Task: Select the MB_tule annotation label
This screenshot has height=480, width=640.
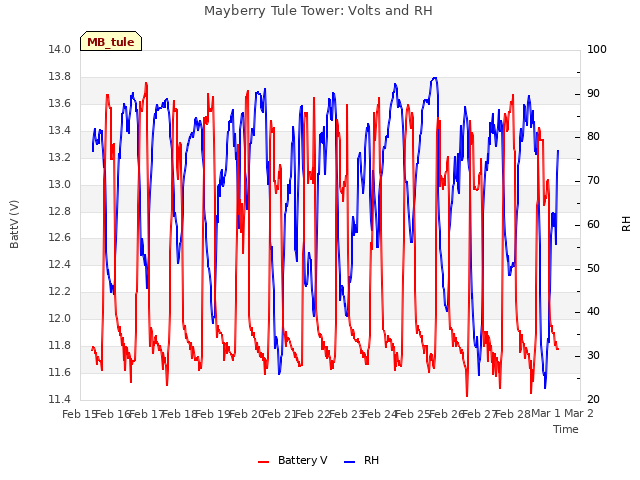Action: pos(111,42)
